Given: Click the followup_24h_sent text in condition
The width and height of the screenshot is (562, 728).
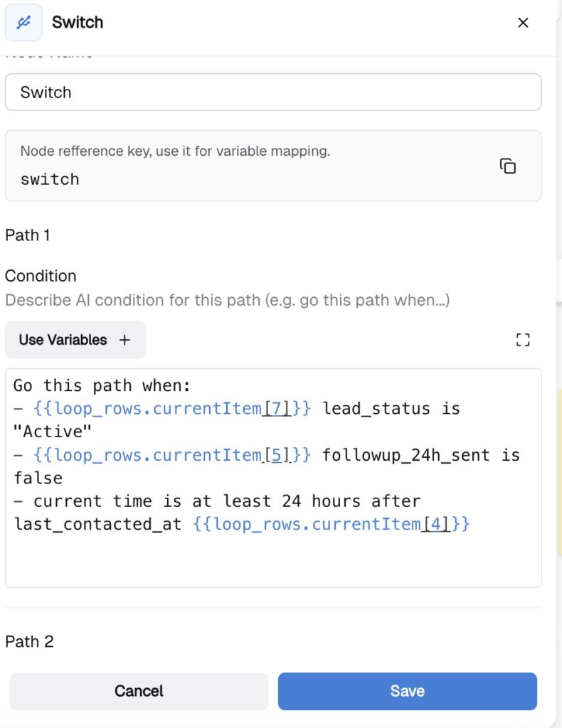Looking at the screenshot, I should tap(405, 455).
